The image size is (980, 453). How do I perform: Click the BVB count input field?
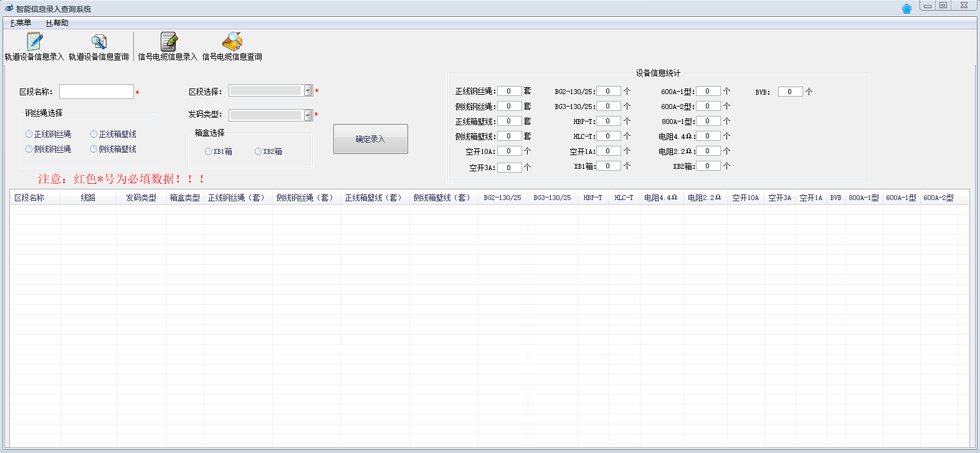[790, 92]
